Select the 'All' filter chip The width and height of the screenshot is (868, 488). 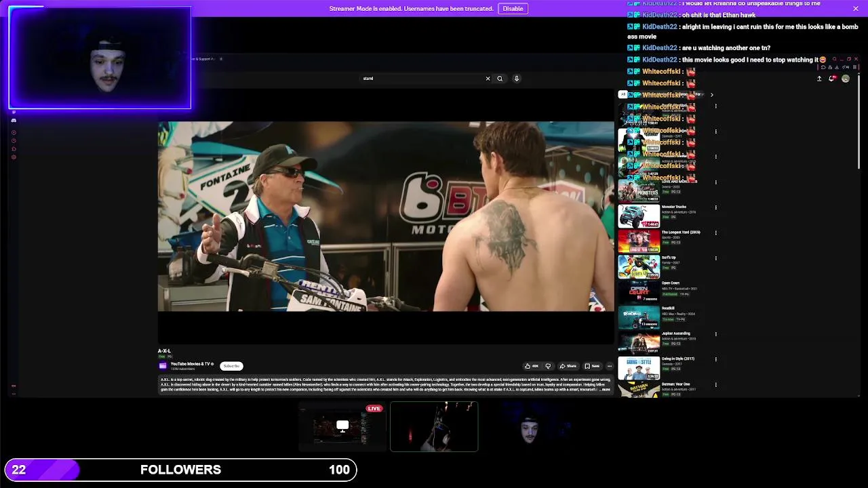pos(623,95)
